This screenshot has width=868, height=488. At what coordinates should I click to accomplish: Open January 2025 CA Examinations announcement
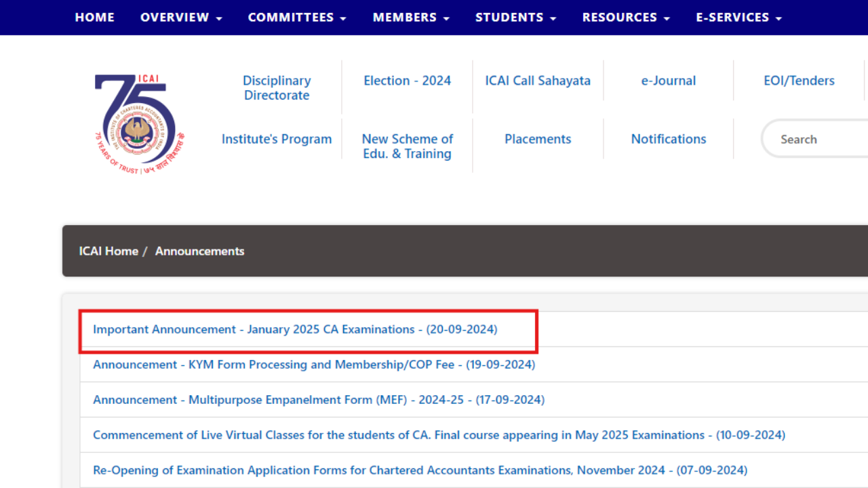tap(295, 329)
